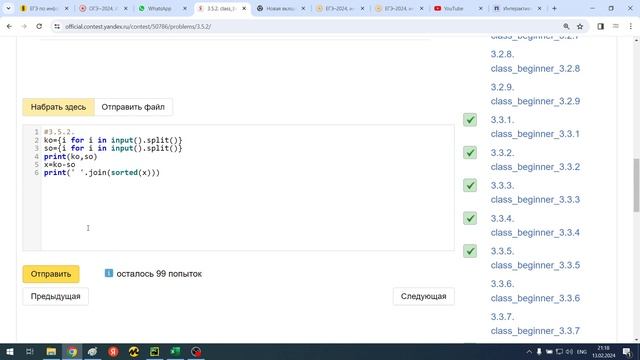Click the page vertical scrollbar thumb
The height and width of the screenshot is (360, 640).
point(636,185)
